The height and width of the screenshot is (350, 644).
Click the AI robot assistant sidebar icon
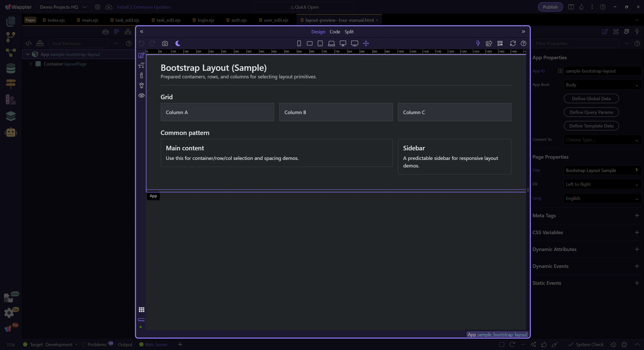tap(11, 132)
